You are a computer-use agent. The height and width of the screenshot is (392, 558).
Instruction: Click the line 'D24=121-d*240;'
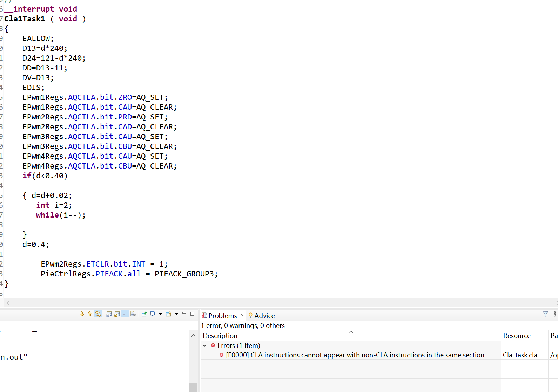click(x=54, y=58)
